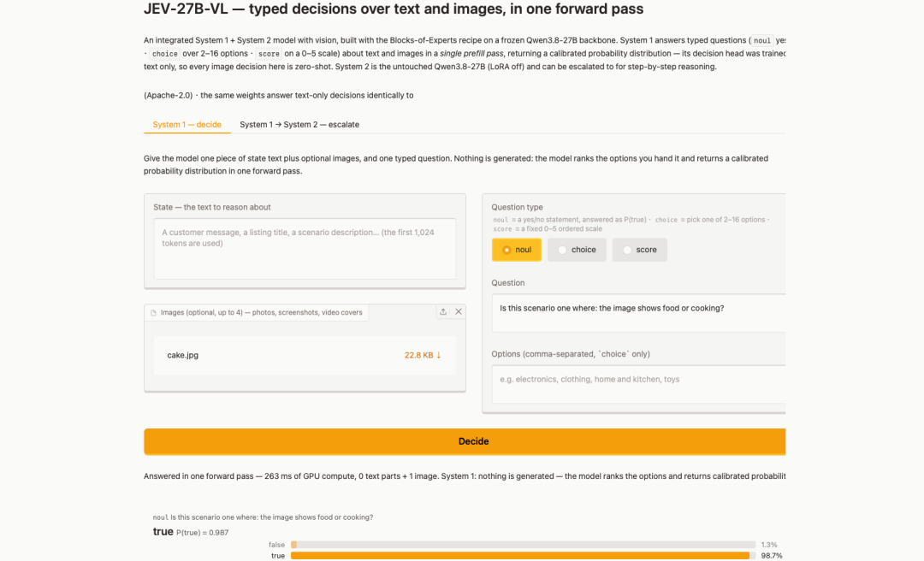Click the 98.7% result value

pos(772,556)
